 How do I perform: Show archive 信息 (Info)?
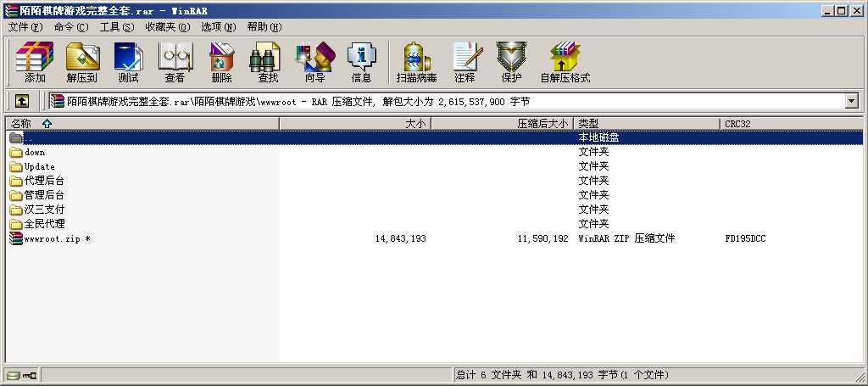point(361,62)
